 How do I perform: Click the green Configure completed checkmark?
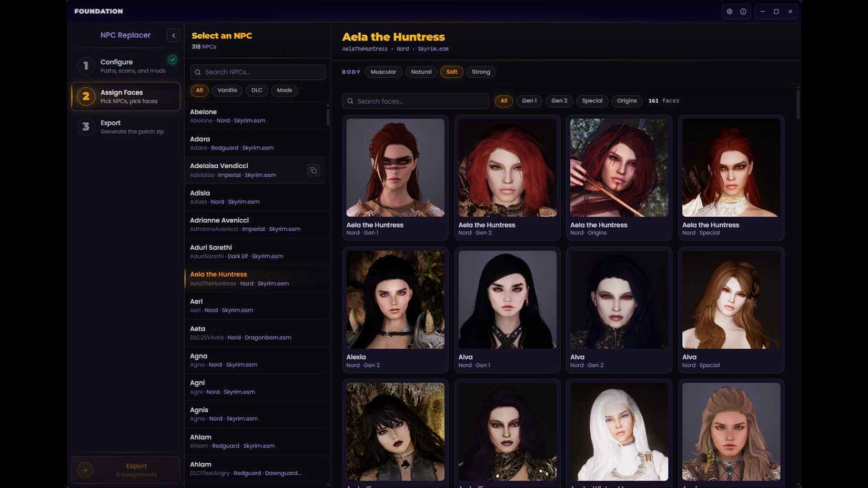(x=172, y=59)
